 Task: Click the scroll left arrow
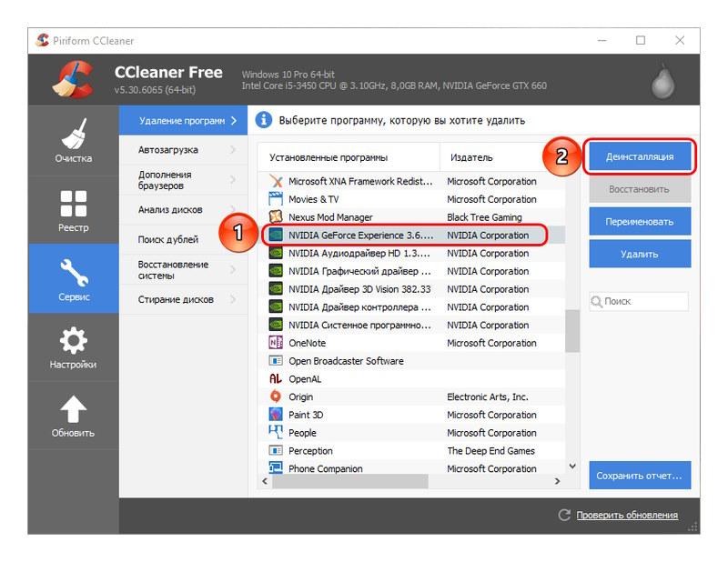coord(265,481)
